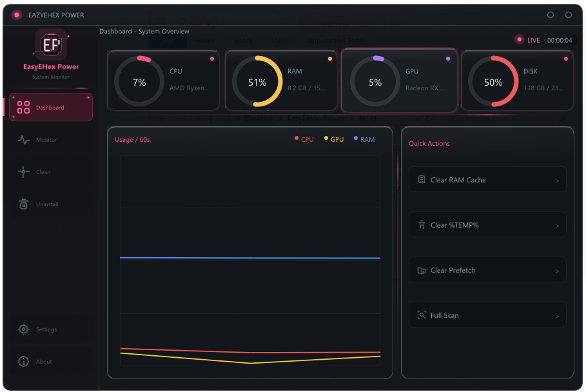This screenshot has width=586, height=392.
Task: Select the Uninstall trash icon
Action: [x=24, y=204]
